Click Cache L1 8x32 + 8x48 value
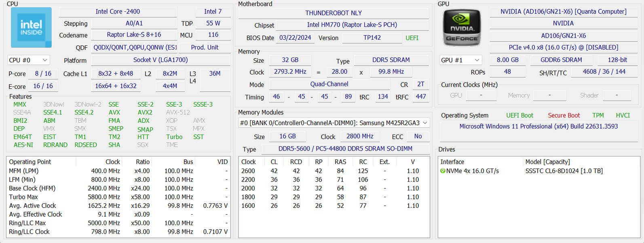This screenshot has height=243, width=644. pos(116,74)
